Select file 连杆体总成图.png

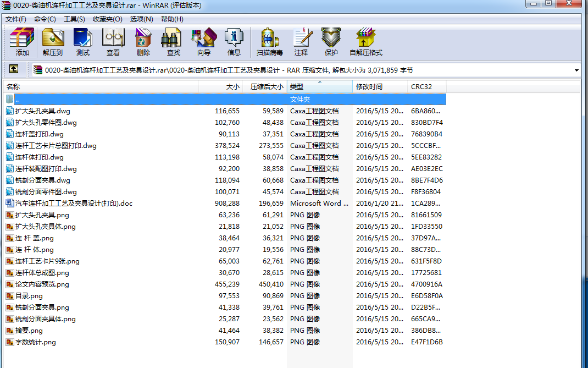(x=42, y=273)
